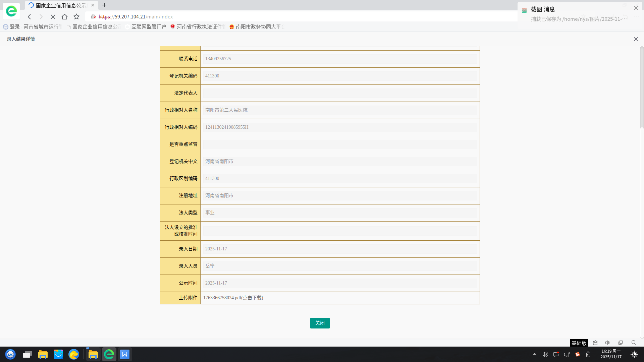The height and width of the screenshot is (362, 644).
Task: Close the 录入结果详情 dialog X
Action: pyautogui.click(x=636, y=39)
